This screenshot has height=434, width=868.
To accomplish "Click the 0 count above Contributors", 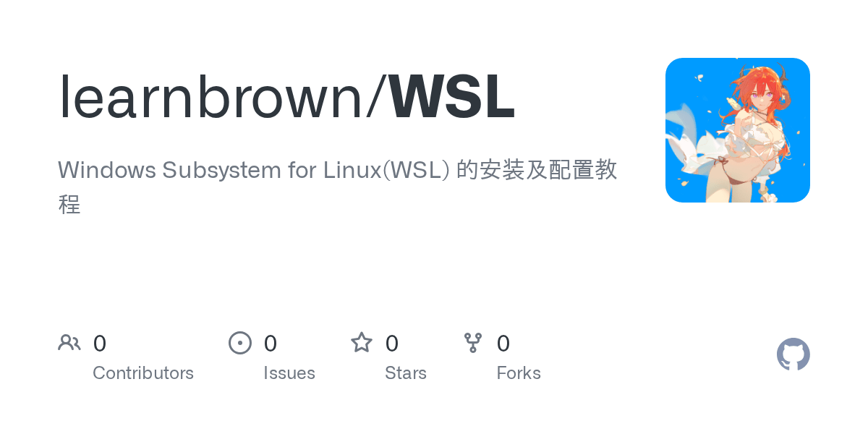I will tap(100, 343).
